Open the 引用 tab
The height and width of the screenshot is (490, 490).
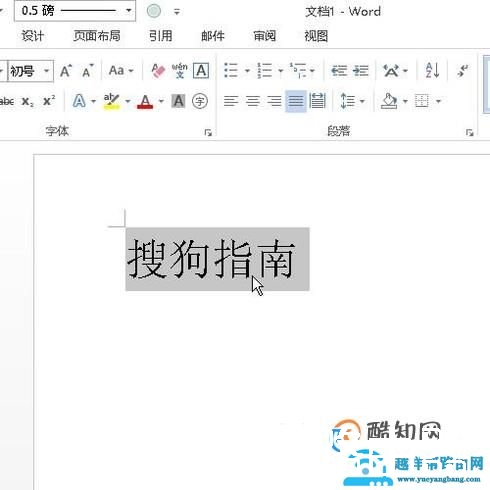(160, 36)
